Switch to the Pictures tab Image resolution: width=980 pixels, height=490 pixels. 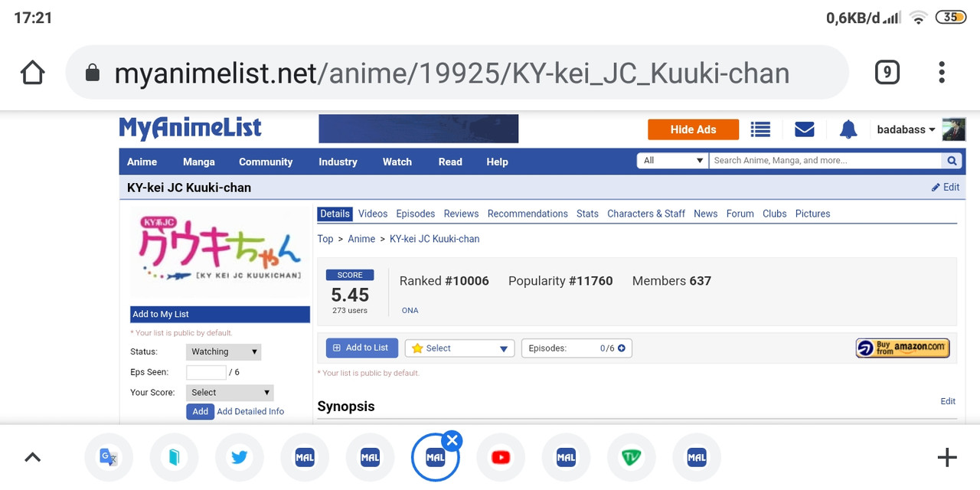click(812, 214)
